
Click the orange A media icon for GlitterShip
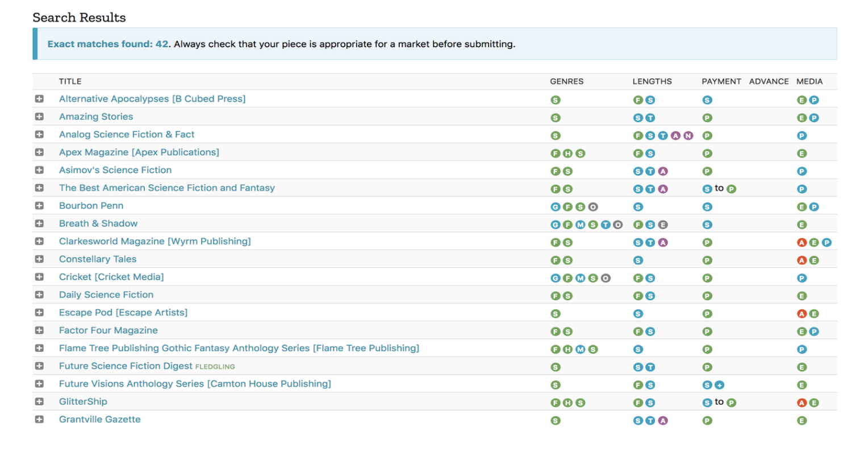[802, 403]
